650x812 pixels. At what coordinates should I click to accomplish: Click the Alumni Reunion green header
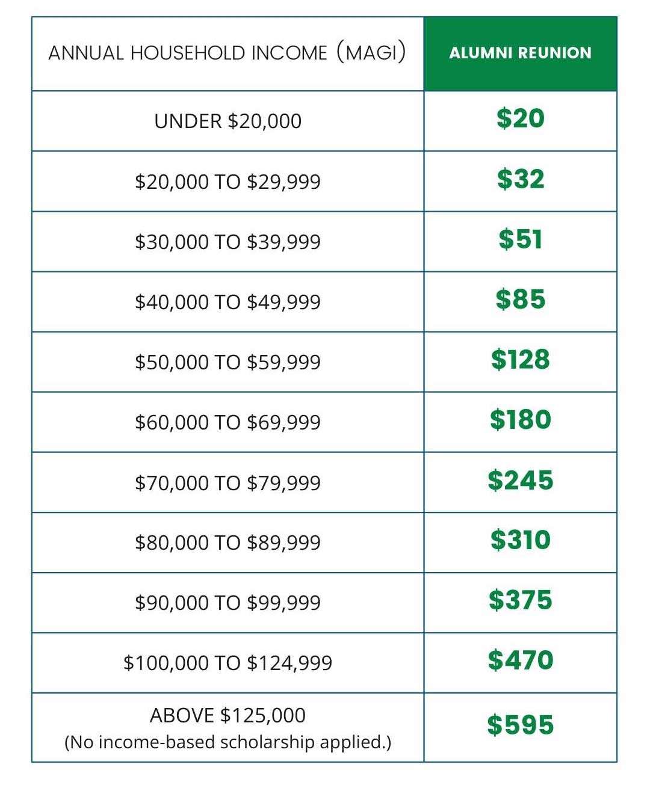(x=520, y=53)
